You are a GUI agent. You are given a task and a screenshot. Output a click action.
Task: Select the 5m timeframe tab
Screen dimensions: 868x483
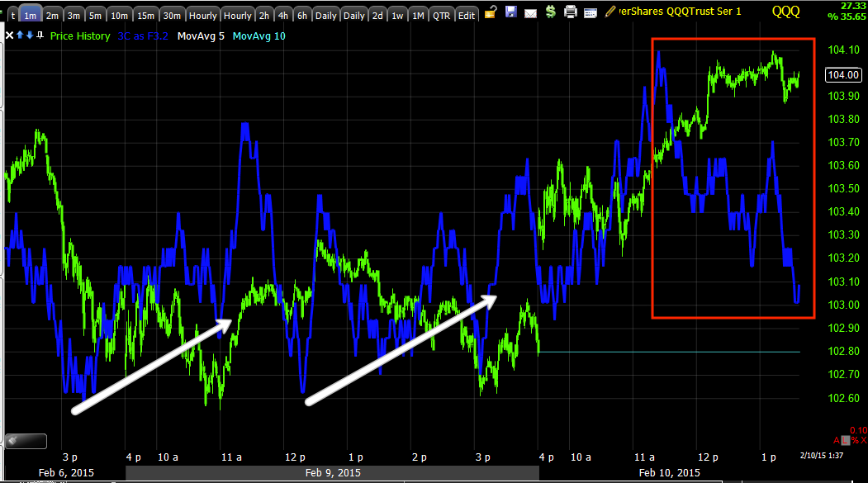coord(95,16)
